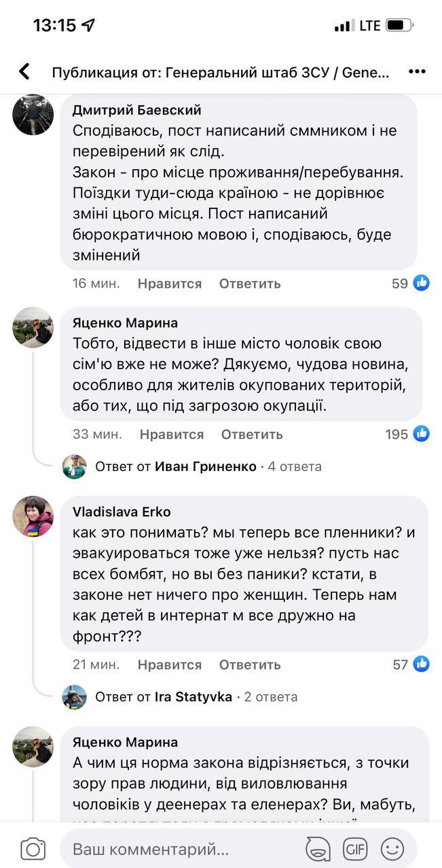
Task: Like Дмитрий Баевский's comment via Нравится
Action: tap(169, 284)
